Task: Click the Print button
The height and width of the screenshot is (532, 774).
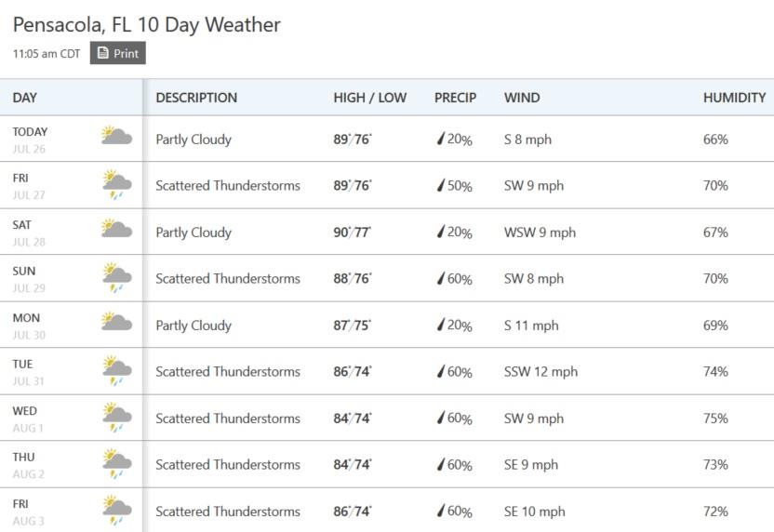Action: [117, 53]
